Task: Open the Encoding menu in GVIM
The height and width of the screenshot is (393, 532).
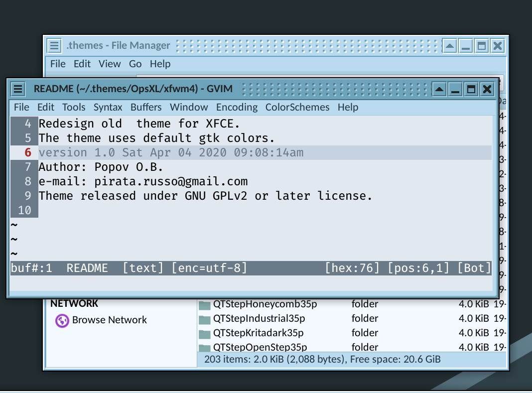Action: 237,107
